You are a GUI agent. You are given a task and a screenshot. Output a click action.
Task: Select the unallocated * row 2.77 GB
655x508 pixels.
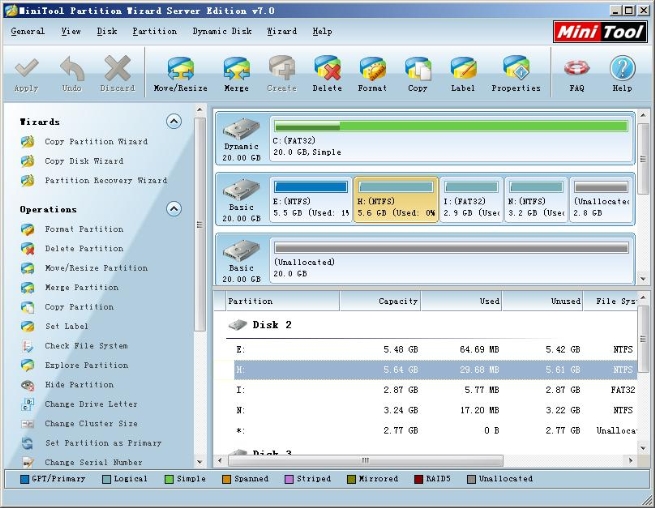(x=434, y=430)
